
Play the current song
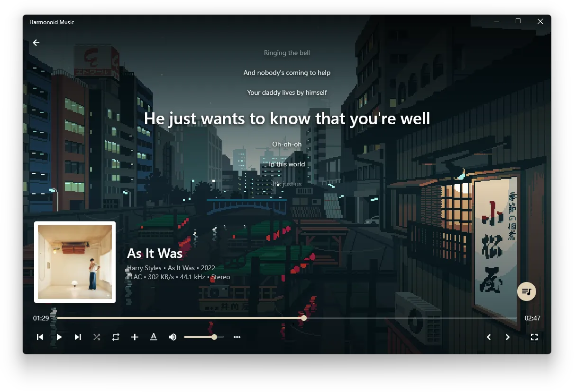[59, 337]
